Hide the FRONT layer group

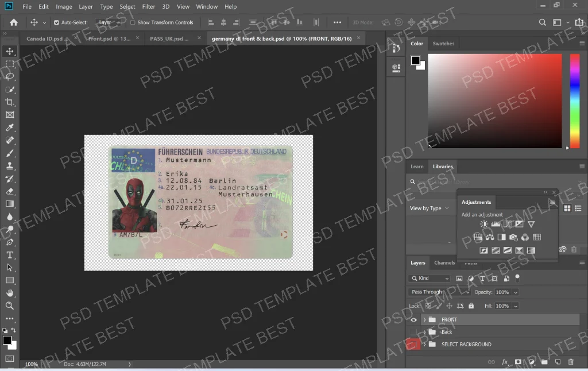coord(413,320)
